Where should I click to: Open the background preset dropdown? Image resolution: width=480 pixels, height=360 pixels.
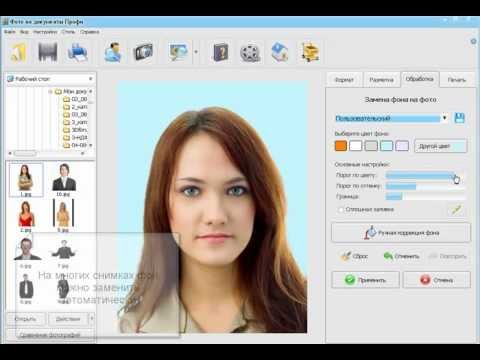pos(445,118)
